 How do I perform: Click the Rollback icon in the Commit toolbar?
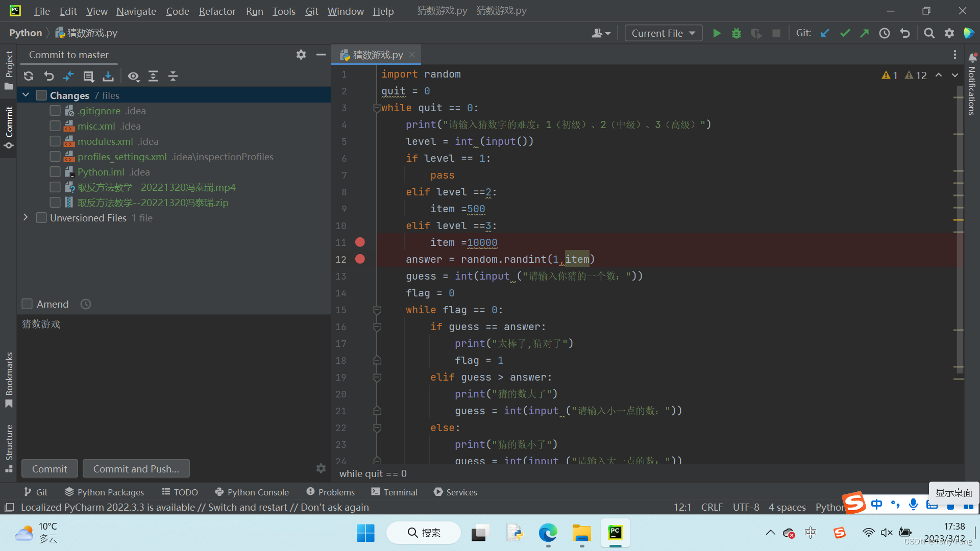pyautogui.click(x=48, y=77)
